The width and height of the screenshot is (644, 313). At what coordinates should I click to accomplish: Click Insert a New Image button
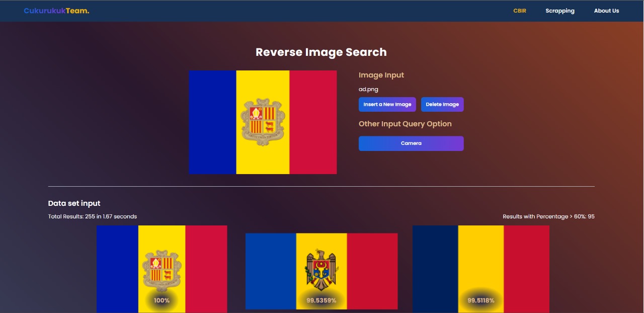[x=387, y=105]
